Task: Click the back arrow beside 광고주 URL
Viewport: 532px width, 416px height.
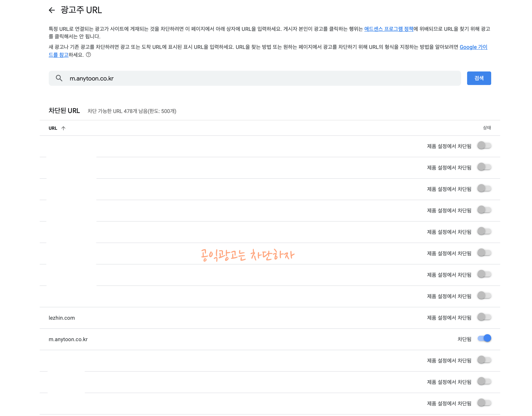Action: 52,10
